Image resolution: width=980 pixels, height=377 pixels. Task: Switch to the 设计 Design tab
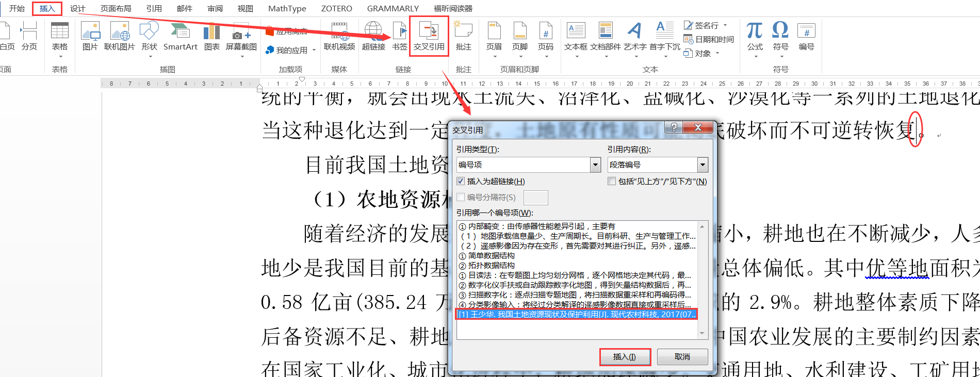[x=78, y=8]
